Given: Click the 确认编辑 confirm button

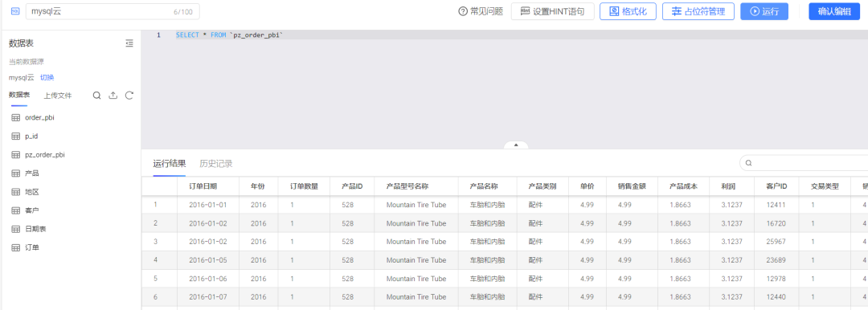Looking at the screenshot, I should click(x=834, y=11).
